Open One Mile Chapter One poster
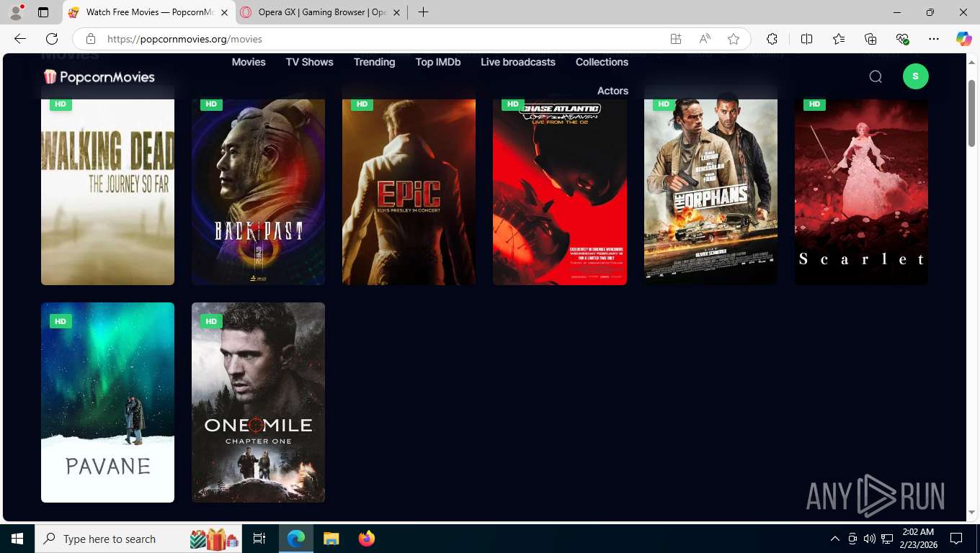 pyautogui.click(x=258, y=403)
